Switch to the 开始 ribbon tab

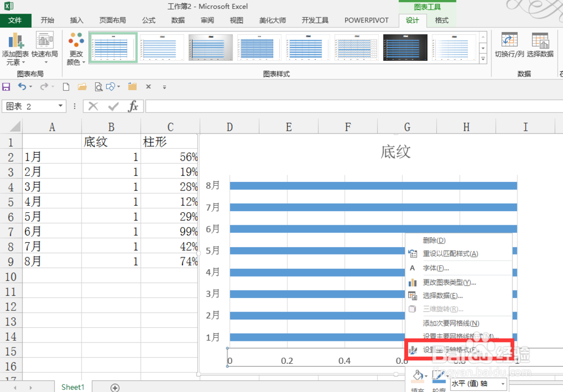click(x=47, y=20)
